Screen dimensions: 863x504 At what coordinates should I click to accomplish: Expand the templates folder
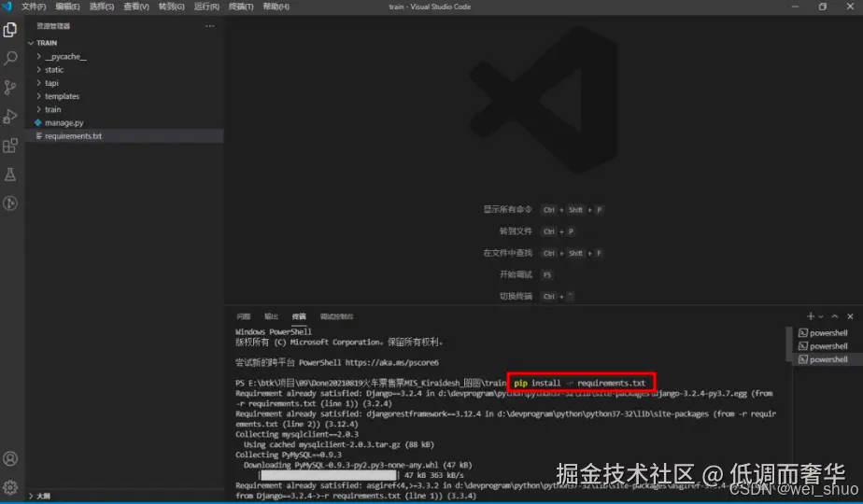coord(124,96)
